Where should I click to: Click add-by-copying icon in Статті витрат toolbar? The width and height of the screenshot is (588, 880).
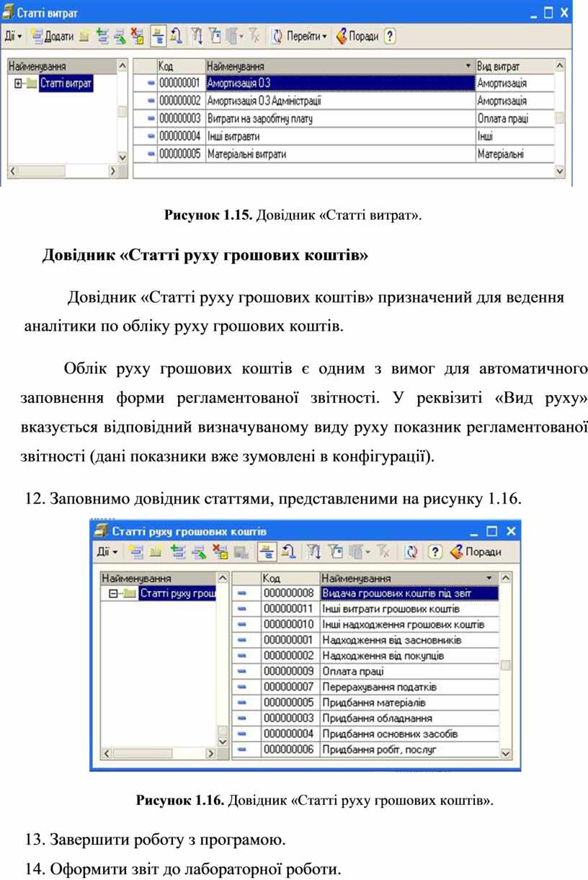click(102, 36)
